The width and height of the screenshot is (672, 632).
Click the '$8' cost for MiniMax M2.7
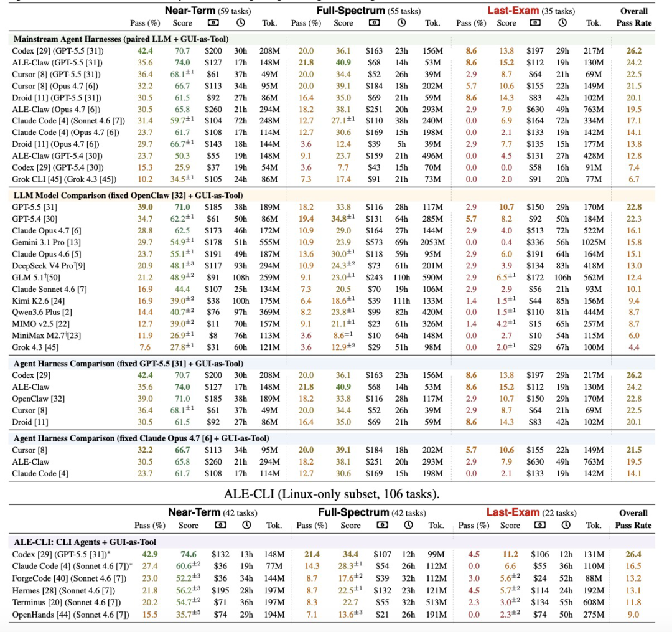coord(213,336)
